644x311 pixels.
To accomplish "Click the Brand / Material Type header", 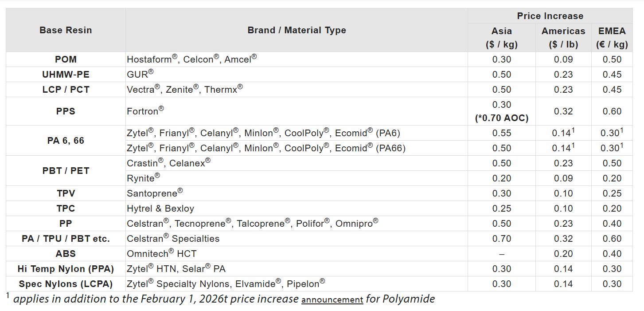I will 297,30.
